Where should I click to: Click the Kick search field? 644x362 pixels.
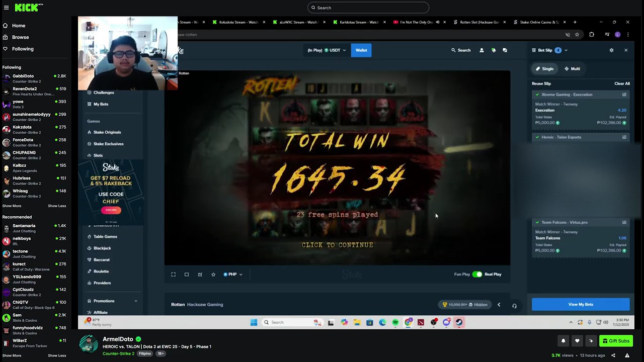(368, 8)
